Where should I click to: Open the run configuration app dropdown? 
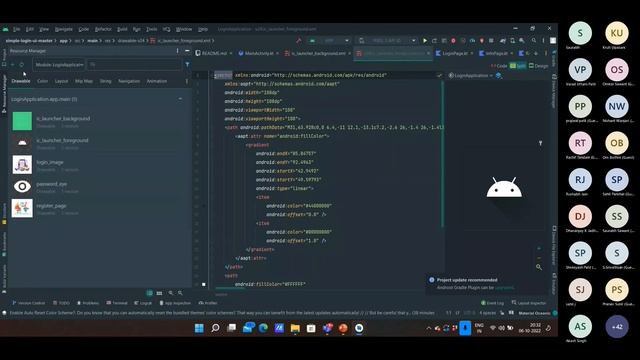point(330,40)
